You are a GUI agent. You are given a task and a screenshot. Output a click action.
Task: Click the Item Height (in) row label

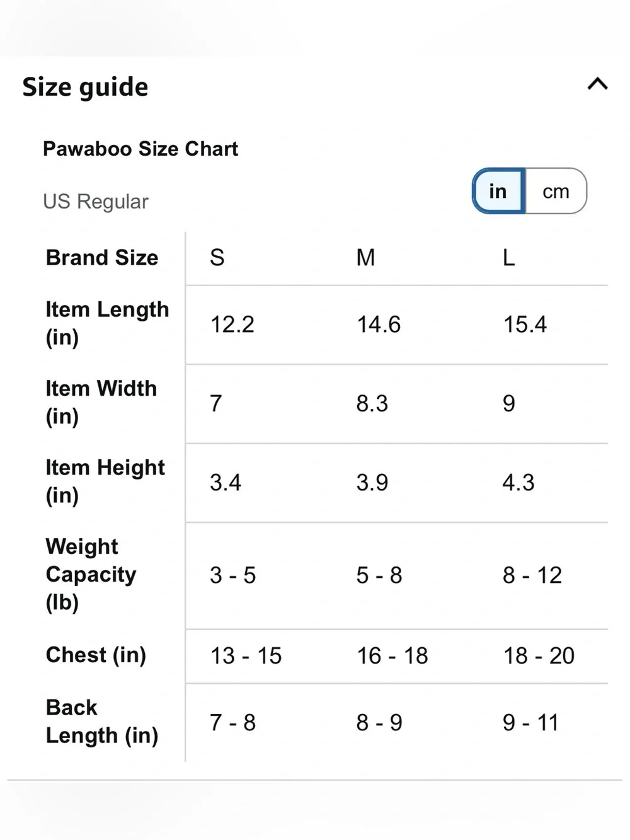point(105,481)
